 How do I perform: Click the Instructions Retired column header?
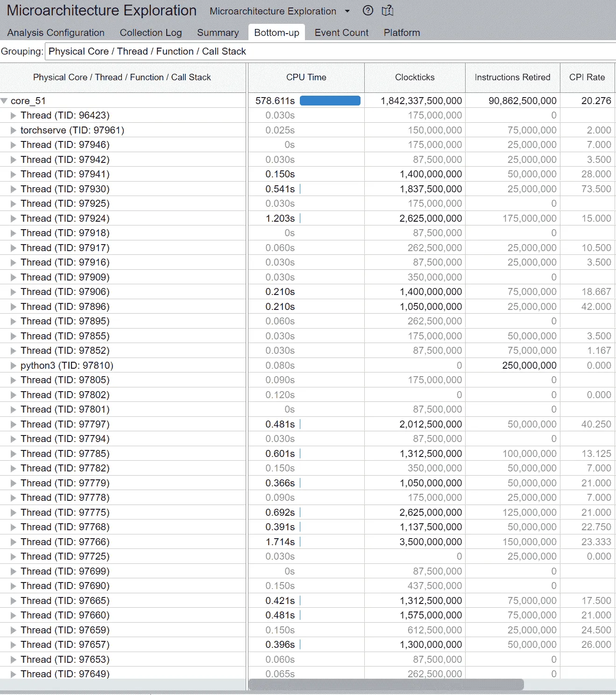point(512,77)
